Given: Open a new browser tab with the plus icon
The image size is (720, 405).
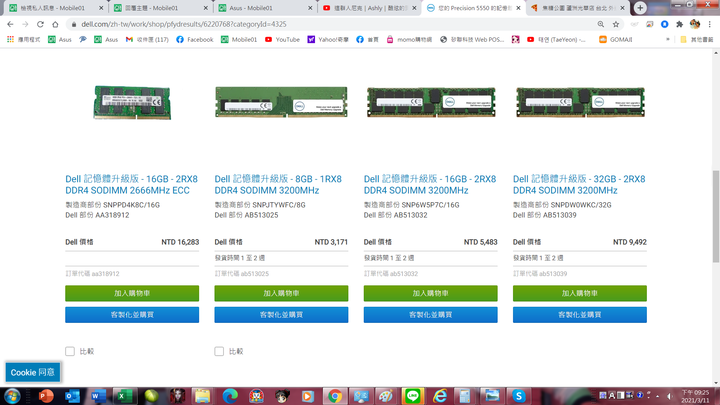Looking at the screenshot, I should tap(640, 8).
